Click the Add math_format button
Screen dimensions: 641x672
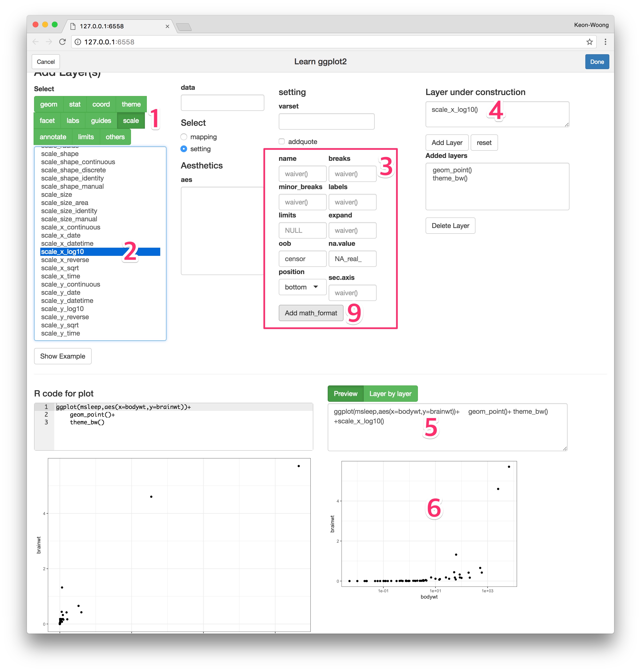(x=310, y=312)
